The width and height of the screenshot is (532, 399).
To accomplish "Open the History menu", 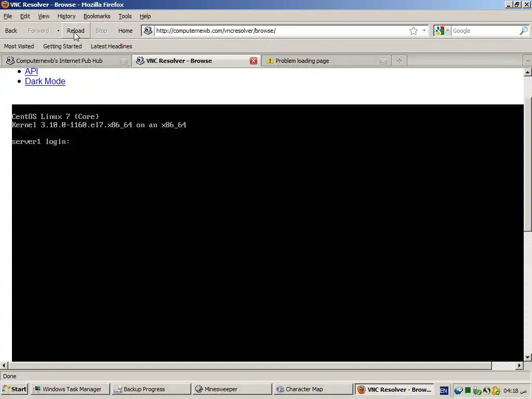I will (66, 16).
